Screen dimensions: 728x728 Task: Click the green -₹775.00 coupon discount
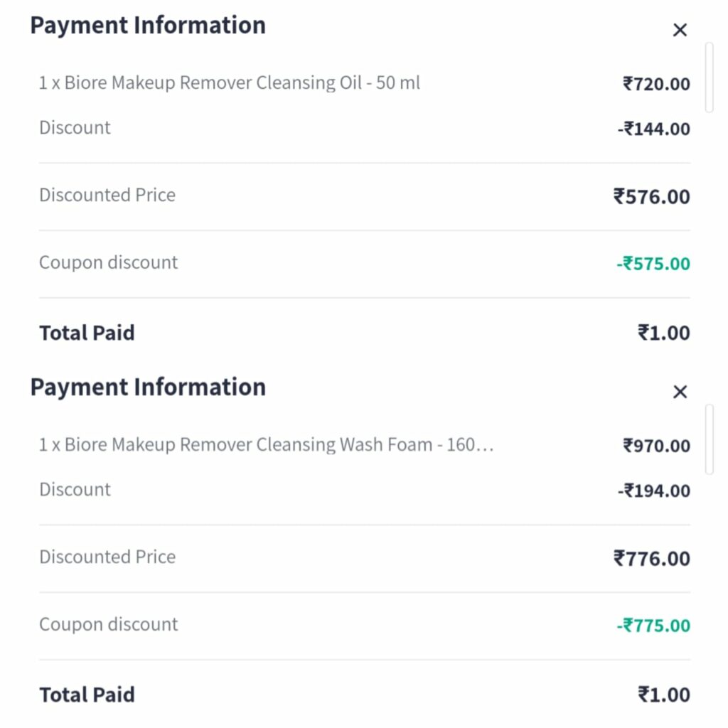click(653, 626)
